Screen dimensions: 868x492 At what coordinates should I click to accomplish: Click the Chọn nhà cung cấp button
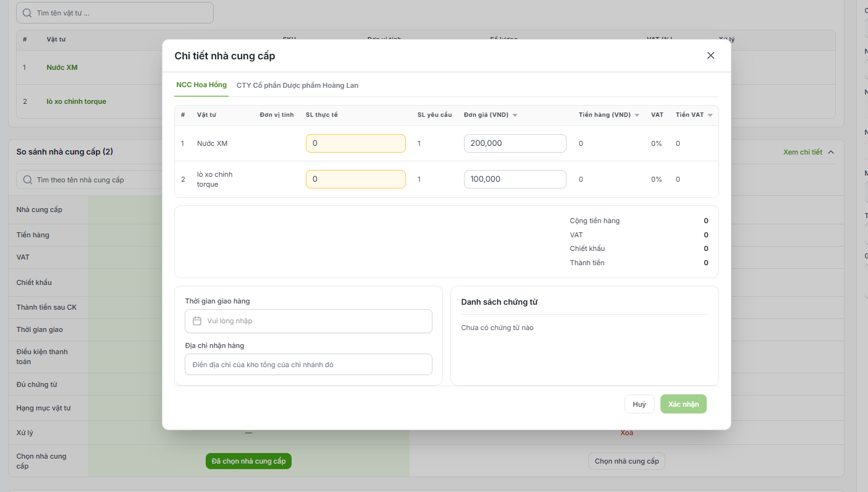tap(626, 461)
